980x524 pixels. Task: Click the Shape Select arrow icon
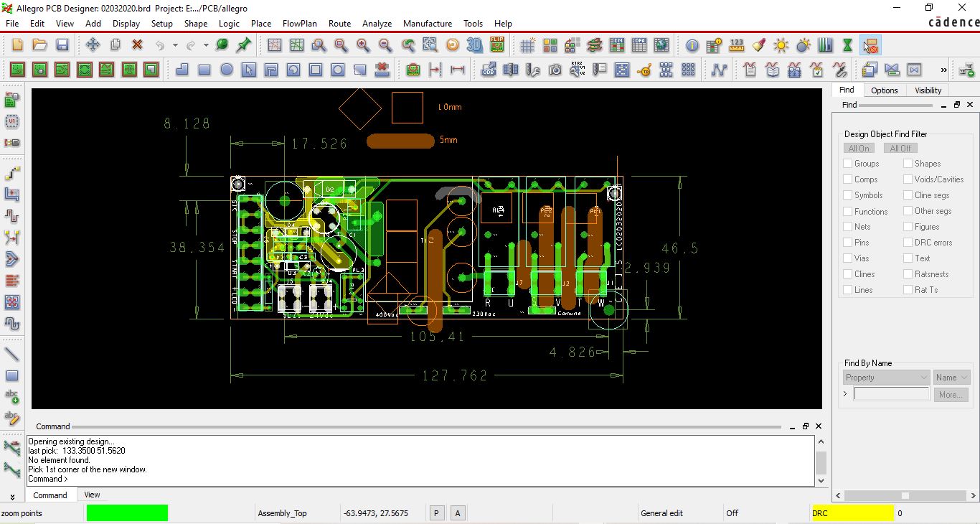[x=249, y=70]
